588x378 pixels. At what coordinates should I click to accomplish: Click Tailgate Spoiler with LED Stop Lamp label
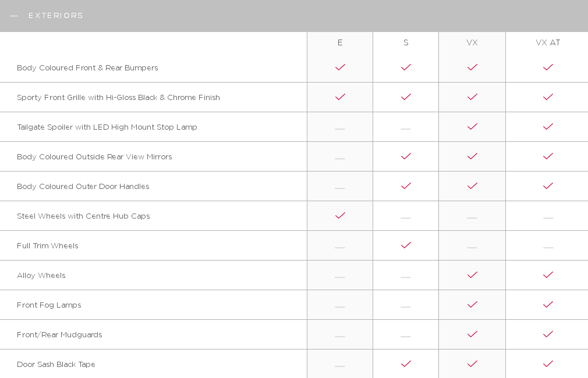point(107,127)
